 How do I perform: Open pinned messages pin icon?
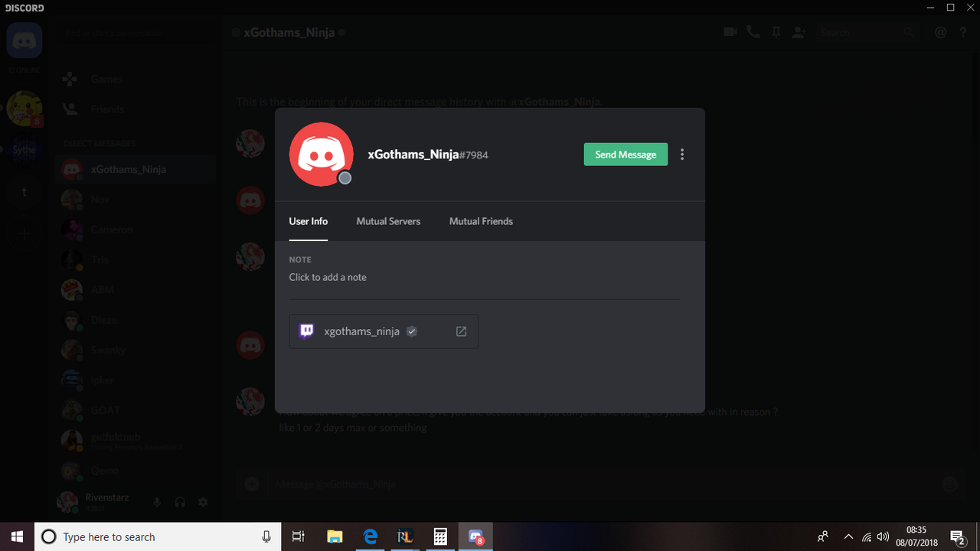[x=776, y=32]
